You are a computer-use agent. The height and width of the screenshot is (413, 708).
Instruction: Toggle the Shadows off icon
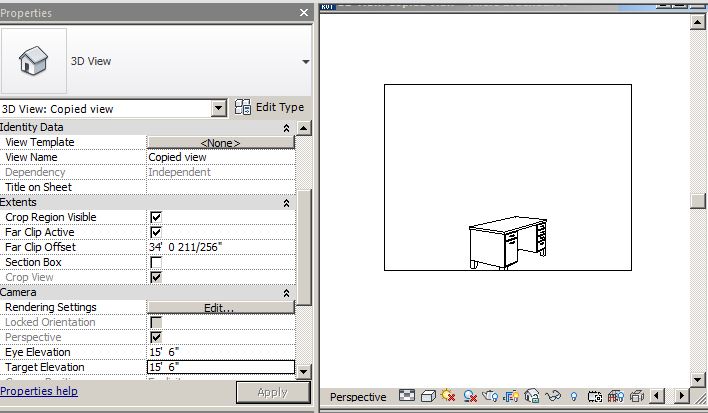pos(470,396)
